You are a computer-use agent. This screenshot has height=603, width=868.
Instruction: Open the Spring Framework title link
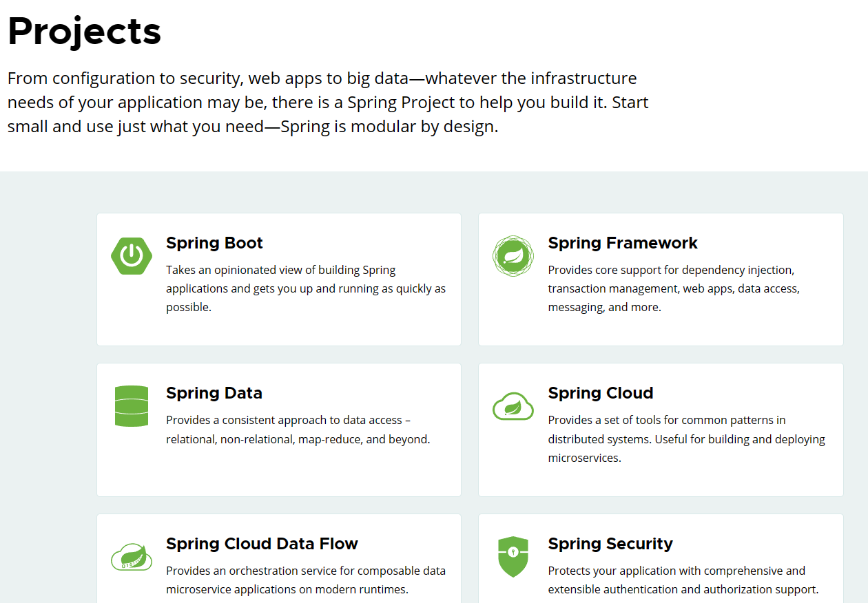tap(622, 243)
